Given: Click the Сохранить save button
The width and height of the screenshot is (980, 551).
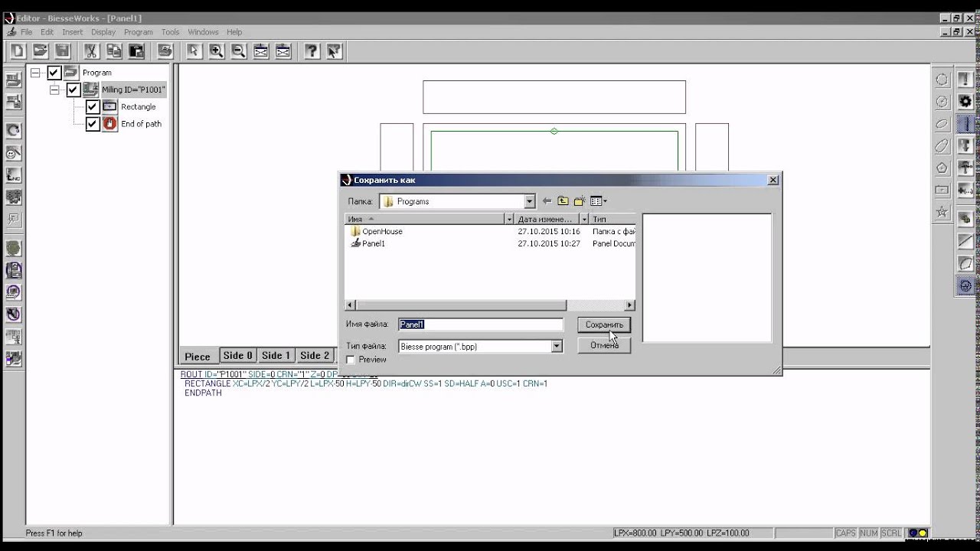Looking at the screenshot, I should tap(604, 324).
